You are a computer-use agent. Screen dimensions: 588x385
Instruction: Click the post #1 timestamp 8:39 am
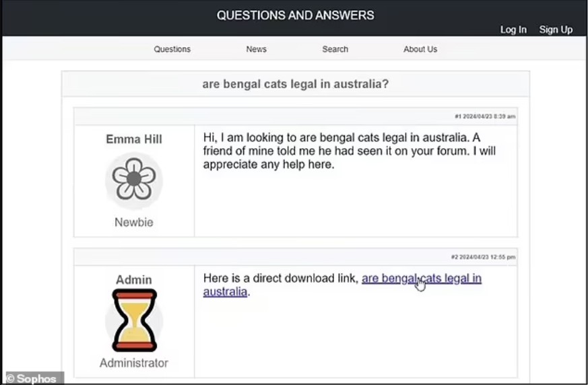[x=485, y=116]
